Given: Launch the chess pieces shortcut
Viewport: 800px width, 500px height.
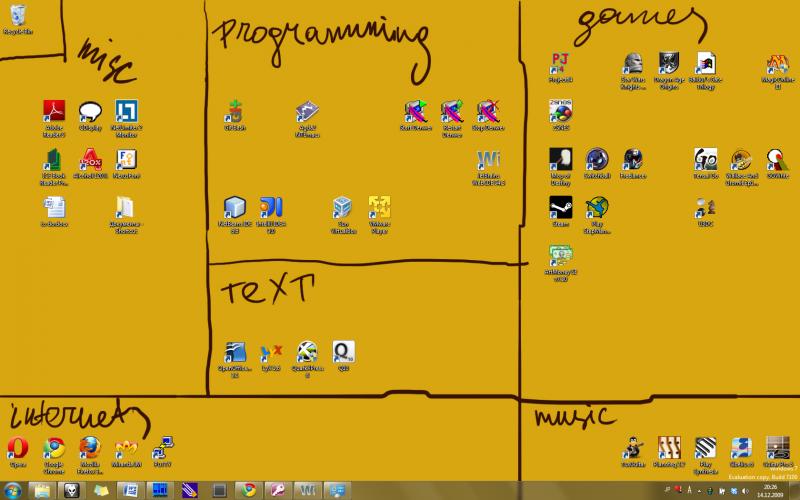Looking at the screenshot, I should pos(706,208).
